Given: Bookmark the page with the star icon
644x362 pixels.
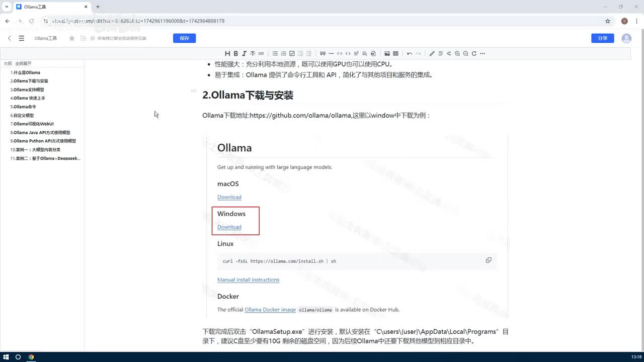Looking at the screenshot, I should click(608, 21).
